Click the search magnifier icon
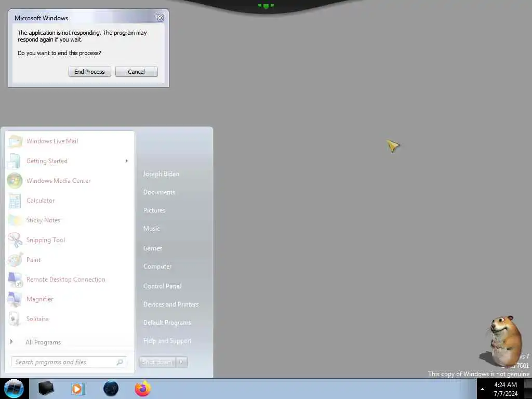The height and width of the screenshot is (399, 532). click(x=120, y=362)
